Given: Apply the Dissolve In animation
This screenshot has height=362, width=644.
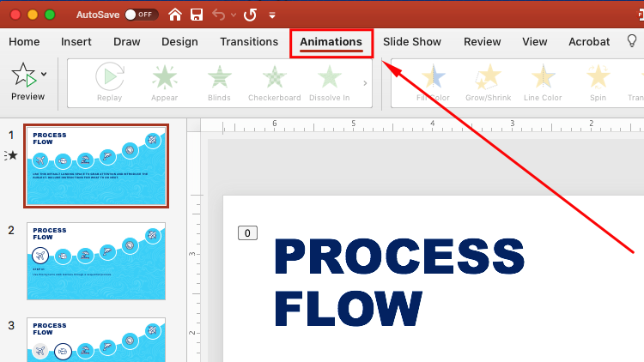Looking at the screenshot, I should (x=329, y=83).
